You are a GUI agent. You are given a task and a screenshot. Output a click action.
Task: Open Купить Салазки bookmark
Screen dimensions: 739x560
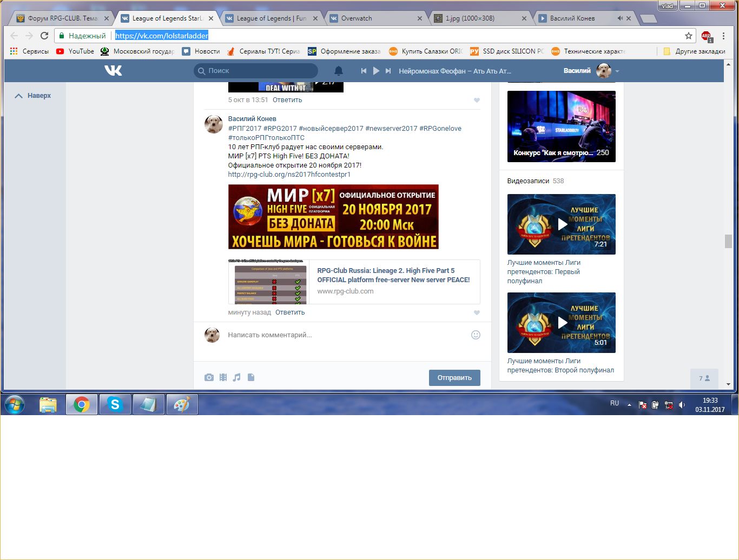pyautogui.click(x=426, y=51)
